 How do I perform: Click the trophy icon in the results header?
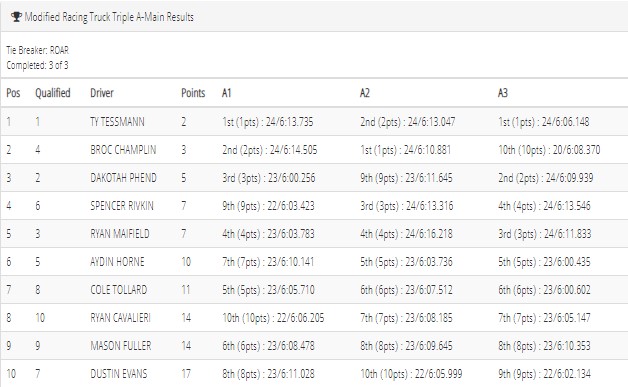(x=16, y=17)
